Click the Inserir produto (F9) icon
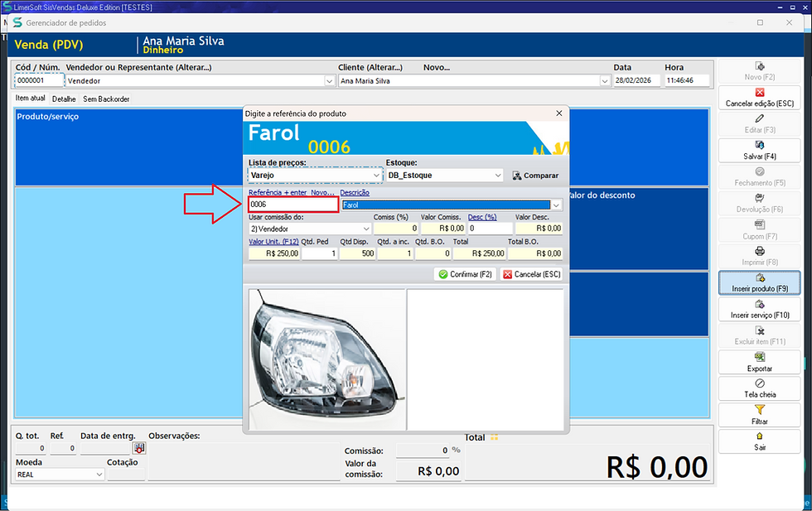812x511 pixels. click(x=759, y=280)
